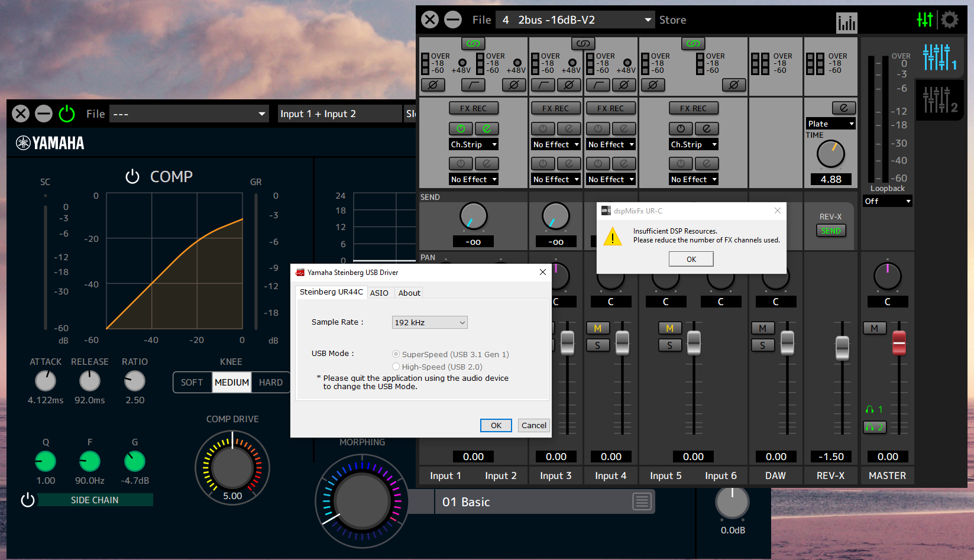Open the Ch.Strip effect dropdown on Input 5/6
974x560 pixels.
coord(694,144)
